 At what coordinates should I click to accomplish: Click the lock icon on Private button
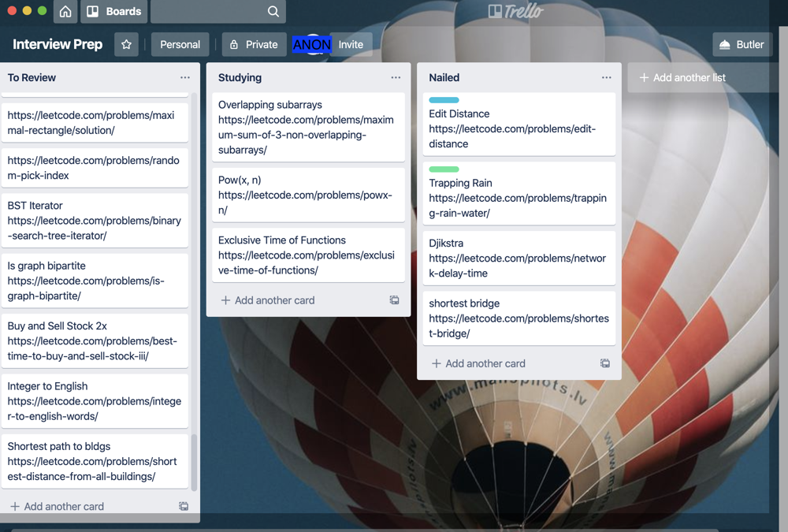234,45
